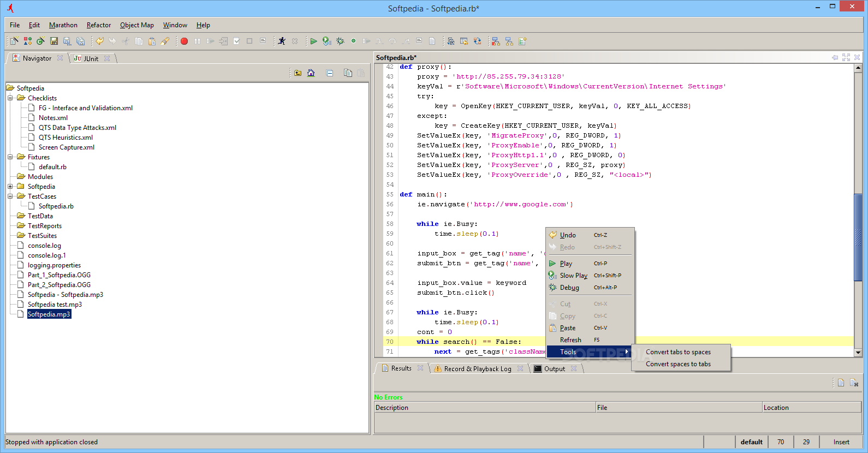The image size is (868, 453).
Task: Click the Object Map hierarchy icon with red square
Action: pos(496,41)
